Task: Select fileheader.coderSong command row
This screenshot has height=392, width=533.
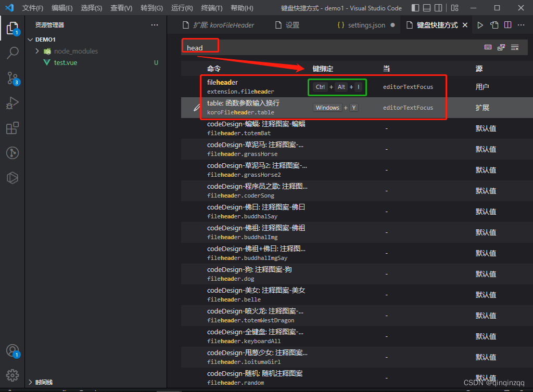Action: 357,191
